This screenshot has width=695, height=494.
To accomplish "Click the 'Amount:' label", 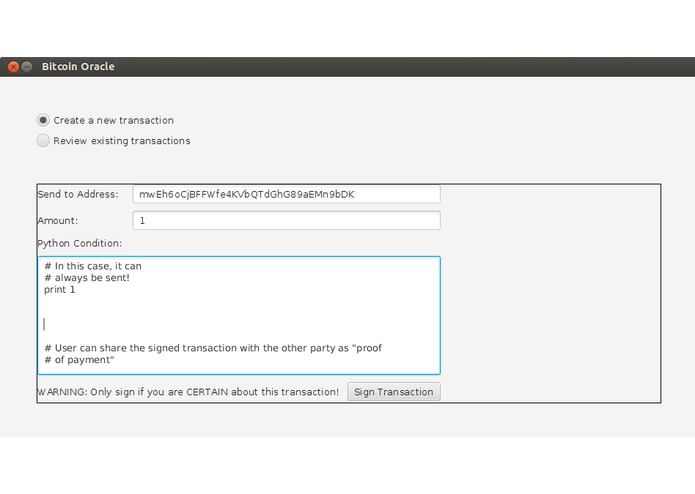I will 58,221.
